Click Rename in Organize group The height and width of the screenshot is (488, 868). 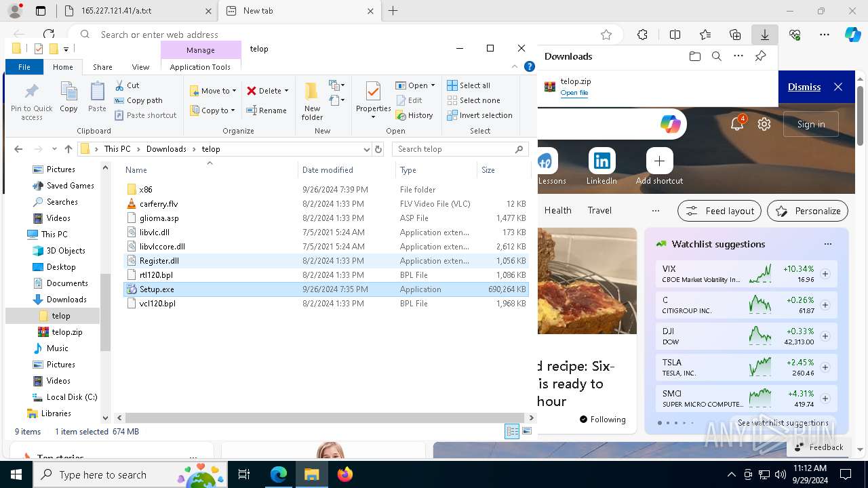[266, 110]
